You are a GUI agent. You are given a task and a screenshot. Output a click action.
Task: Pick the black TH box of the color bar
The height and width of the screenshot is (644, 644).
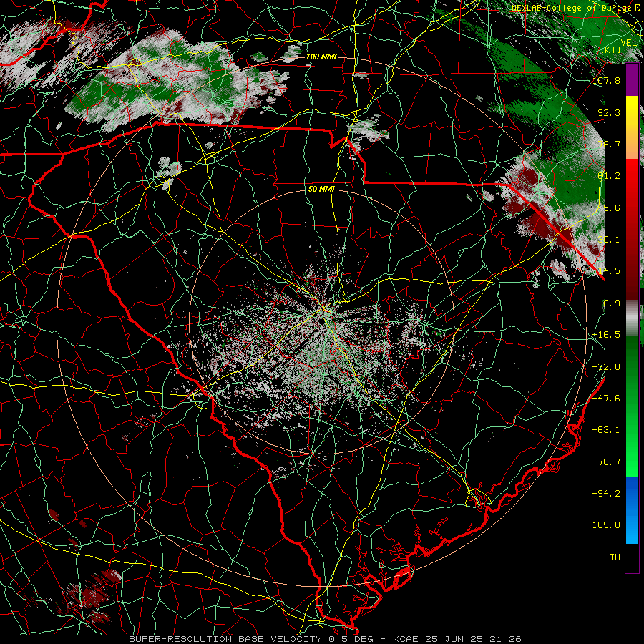point(632,557)
